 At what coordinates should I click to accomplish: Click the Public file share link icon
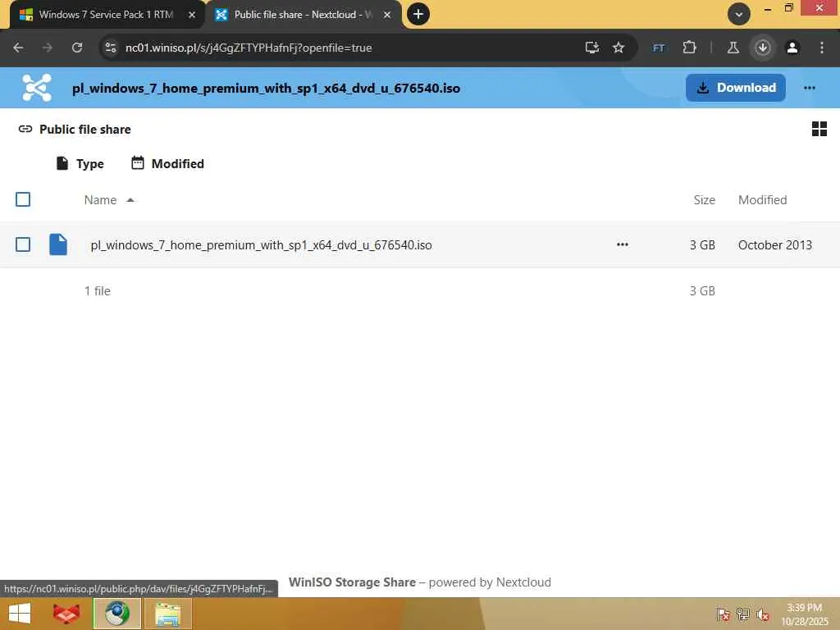[x=25, y=129]
